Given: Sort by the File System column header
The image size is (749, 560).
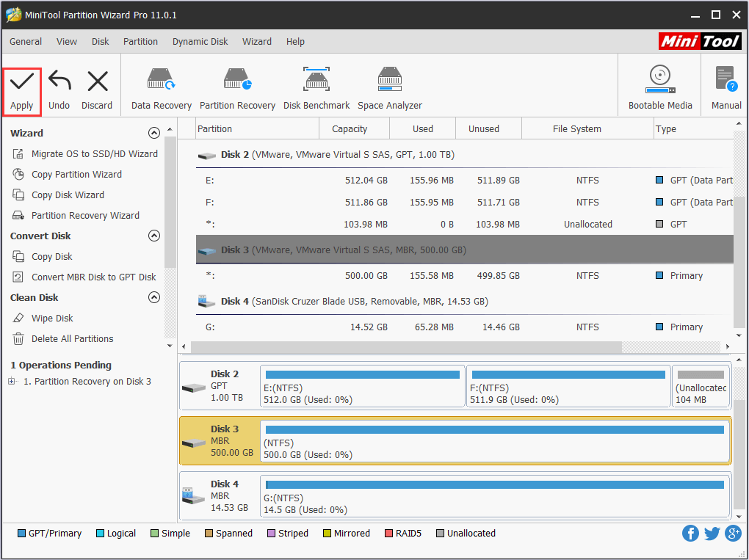Looking at the screenshot, I should coord(587,129).
